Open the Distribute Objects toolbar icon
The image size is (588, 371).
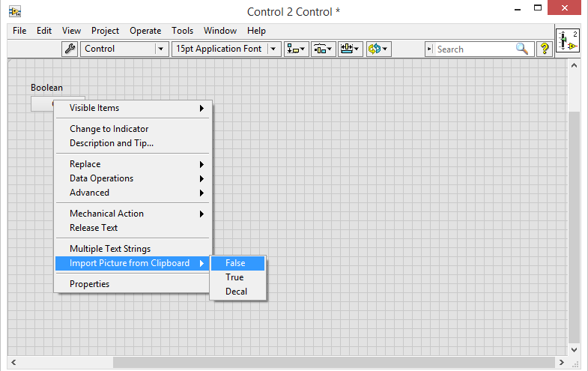(324, 49)
